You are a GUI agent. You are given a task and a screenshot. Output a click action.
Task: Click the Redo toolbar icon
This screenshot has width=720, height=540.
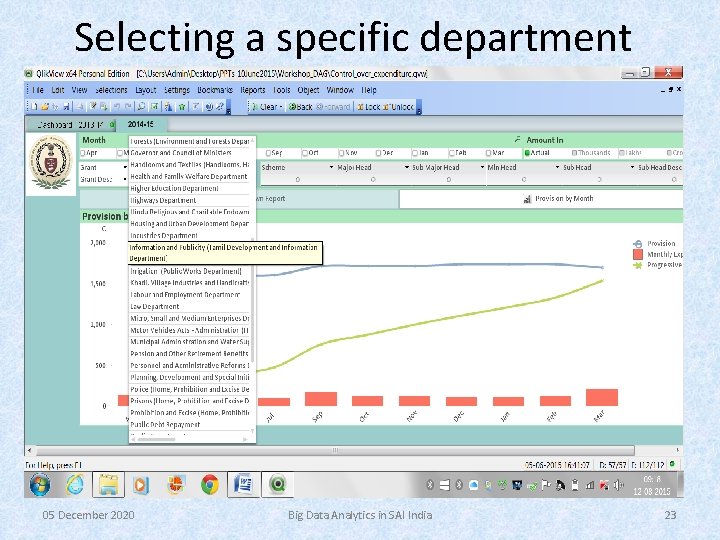pos(128,107)
